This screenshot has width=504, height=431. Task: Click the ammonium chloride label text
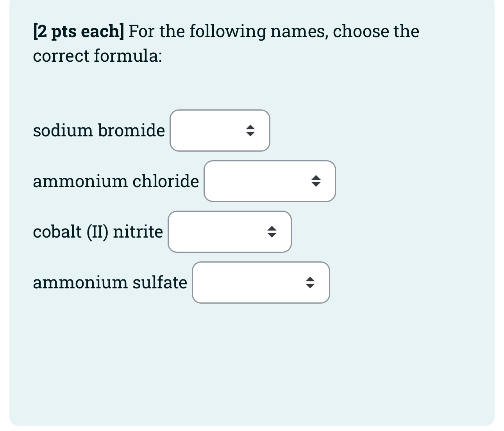116,181
